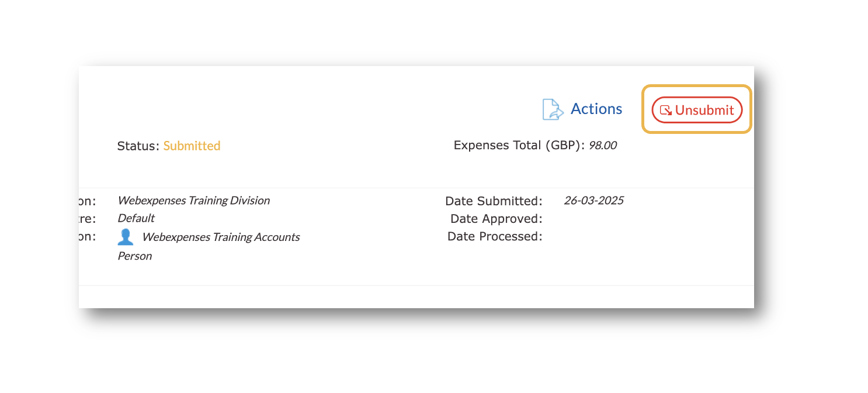The image size is (868, 393).
Task: Click the truncated label beside Training Division
Action: [88, 201]
